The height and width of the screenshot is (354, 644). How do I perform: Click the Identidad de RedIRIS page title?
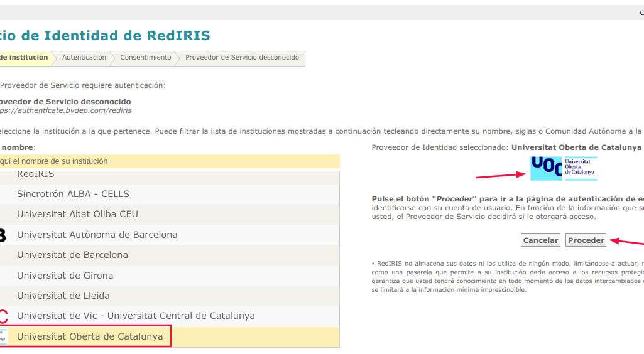pos(105,36)
